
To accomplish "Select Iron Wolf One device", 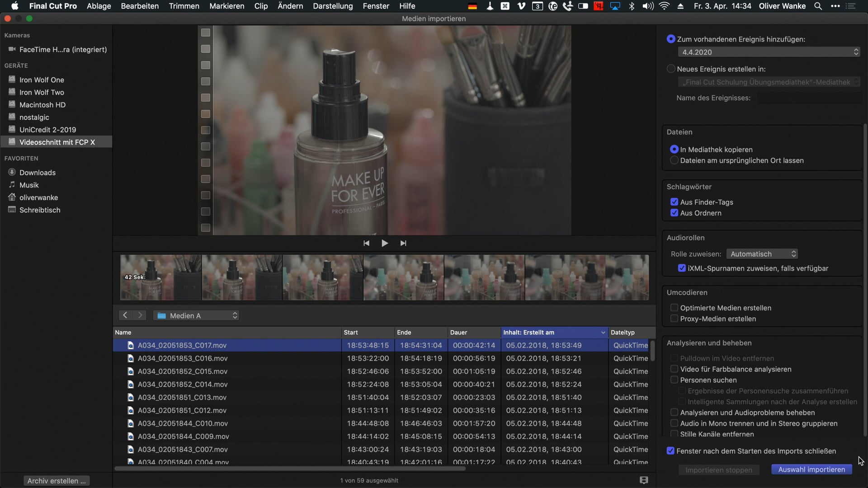I will click(x=42, y=80).
